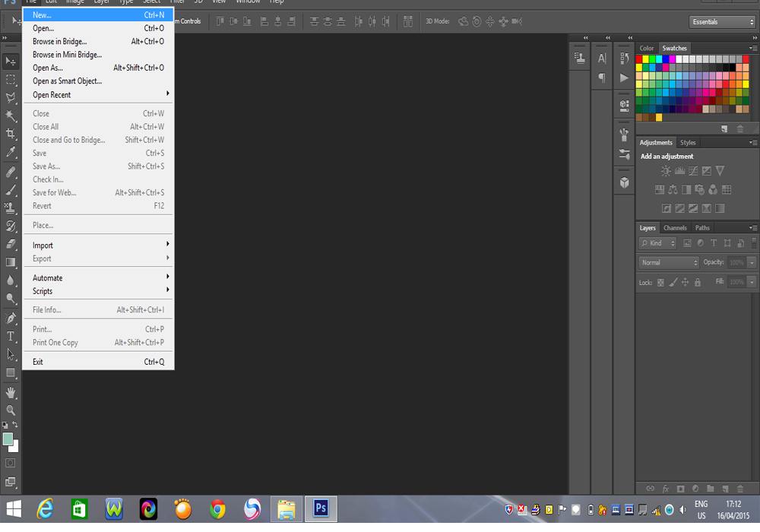Click the Paragraph panel icon
Viewport: 760px width, 532px height.
[602, 78]
